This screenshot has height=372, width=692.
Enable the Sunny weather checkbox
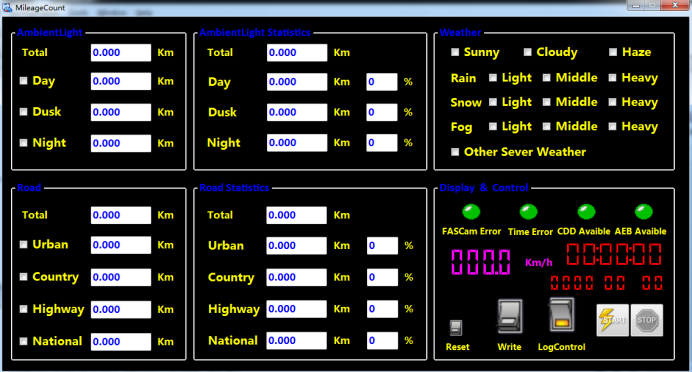455,52
